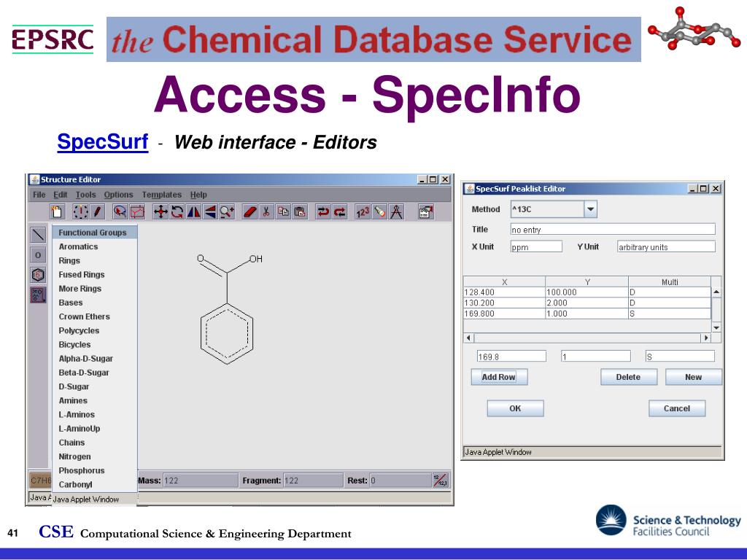The width and height of the screenshot is (747, 560).
Task: Open the File menu in Structure Editor
Action: 39,194
